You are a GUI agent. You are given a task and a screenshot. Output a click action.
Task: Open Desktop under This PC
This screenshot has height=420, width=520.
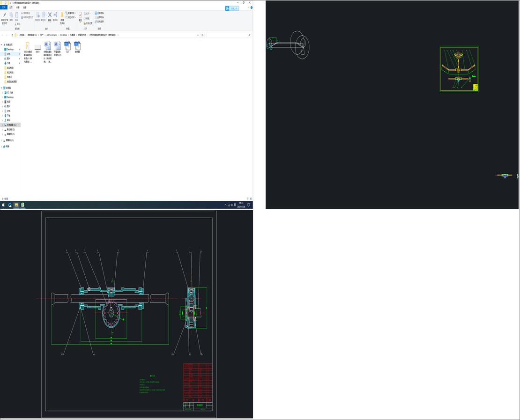[10, 97]
